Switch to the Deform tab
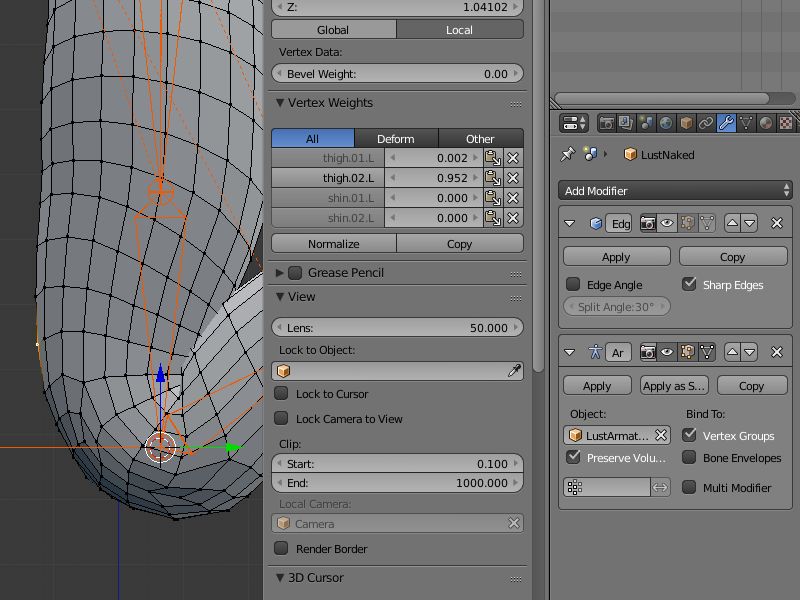The image size is (800, 600). pyautogui.click(x=394, y=137)
